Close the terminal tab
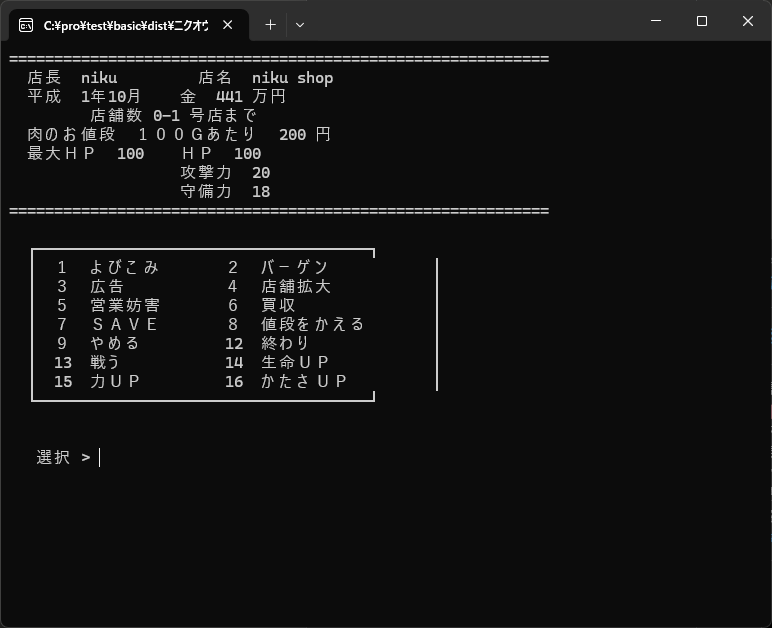Image resolution: width=772 pixels, height=628 pixels. [227, 25]
